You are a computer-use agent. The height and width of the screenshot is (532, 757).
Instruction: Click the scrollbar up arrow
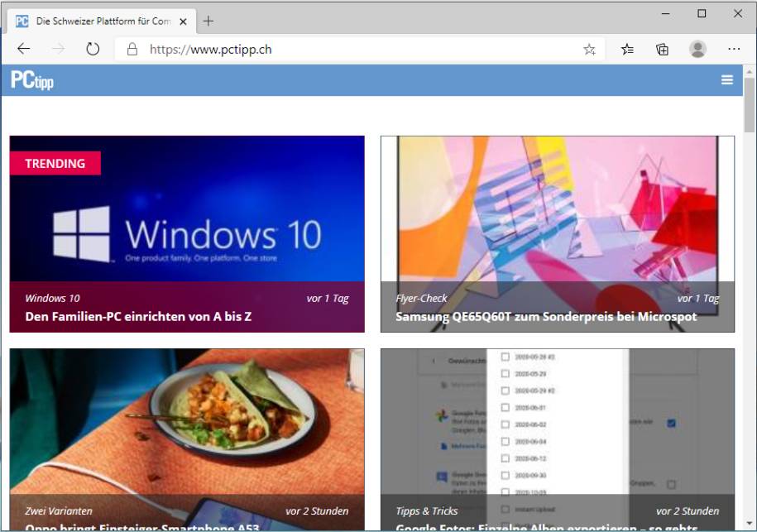(x=750, y=71)
